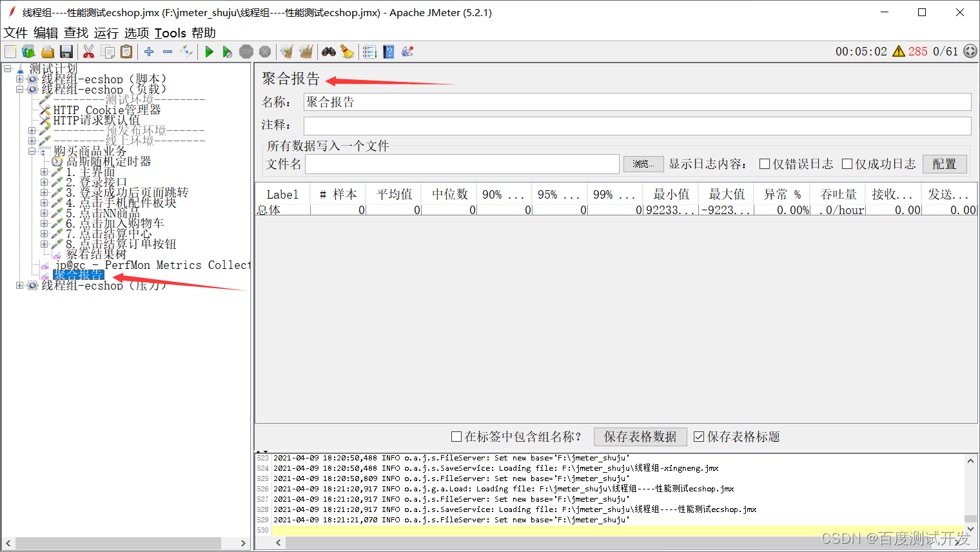The height and width of the screenshot is (552, 980).
Task: Expand 线程组-ecshop（脚本） node
Action: tap(19, 79)
